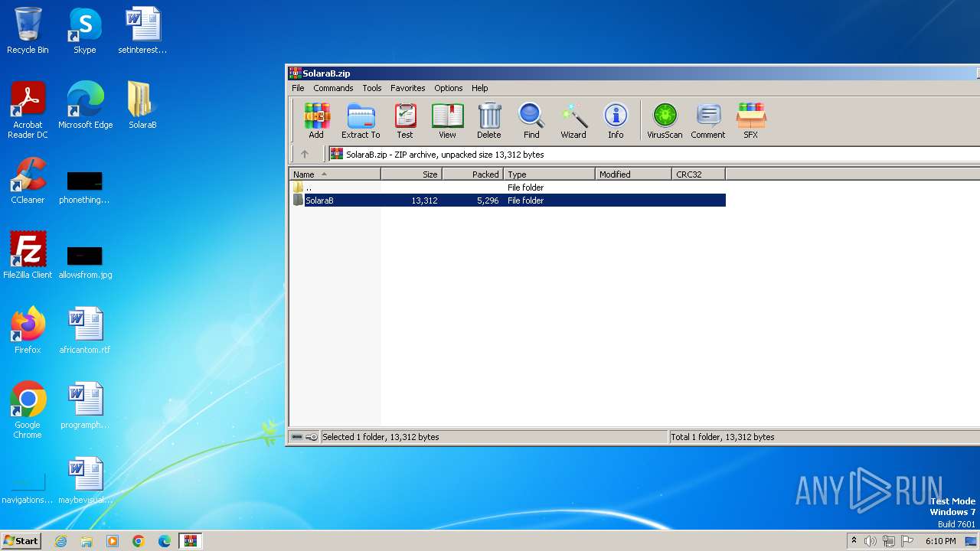Viewport: 980px width, 551px height.
Task: Start VirusScan on the archive
Action: [665, 121]
